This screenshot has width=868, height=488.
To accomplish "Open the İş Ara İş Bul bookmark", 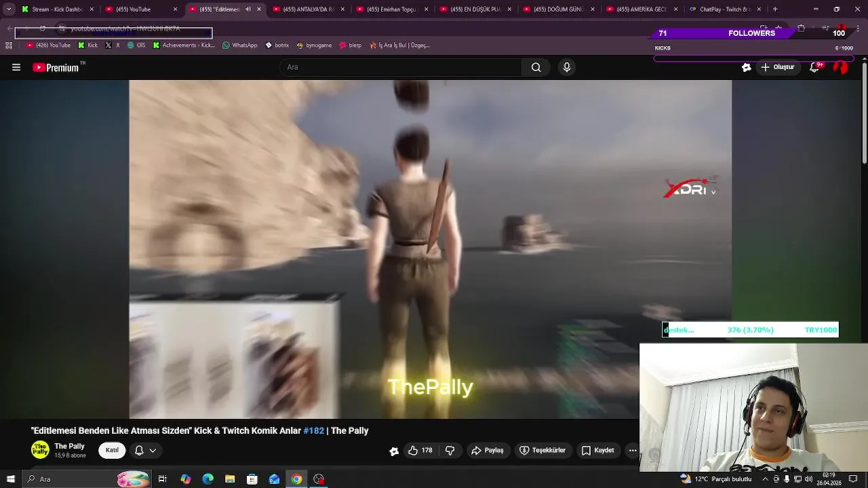I will 399,45.
